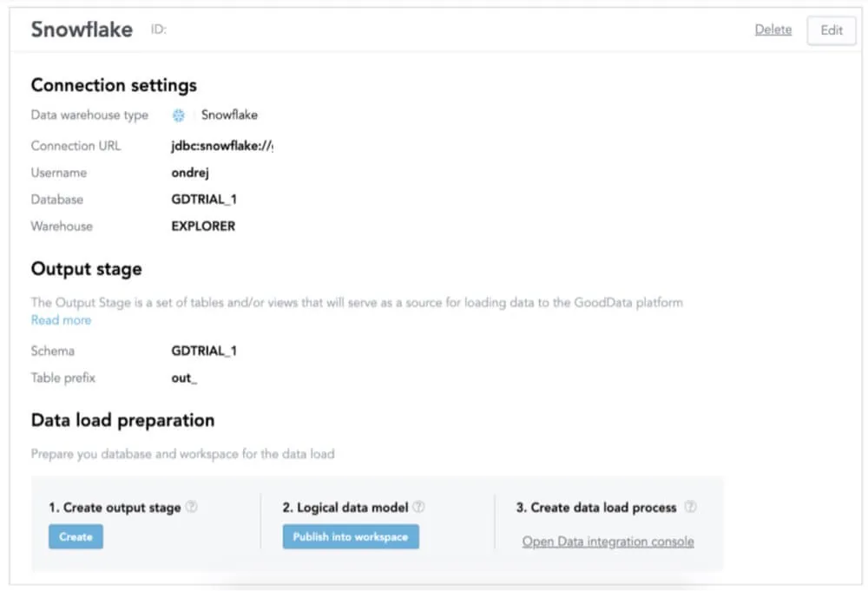Click the Data load preparation heading

pos(122,420)
